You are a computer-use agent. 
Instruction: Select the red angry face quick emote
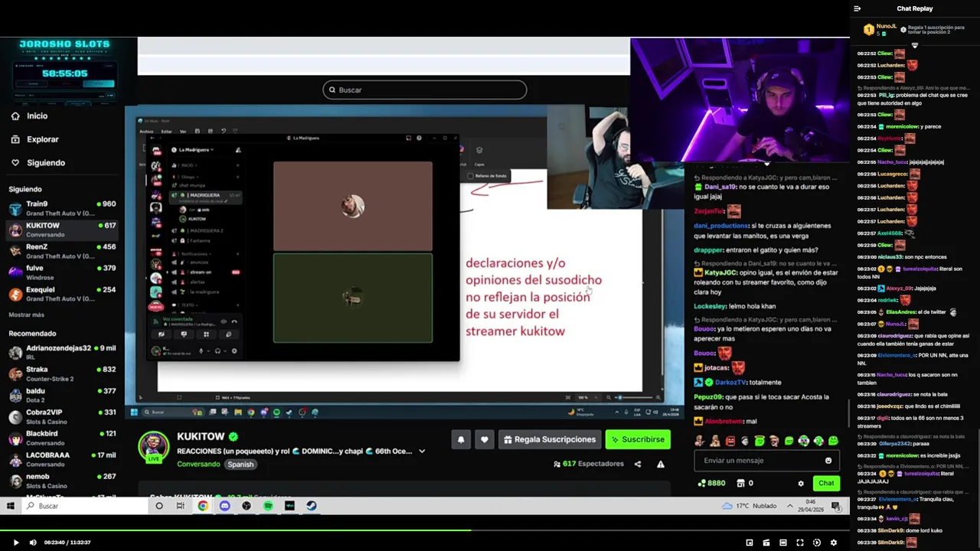[730, 441]
